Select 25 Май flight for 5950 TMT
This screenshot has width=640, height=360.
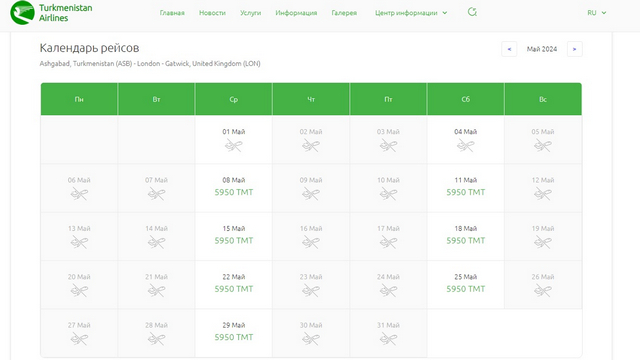pos(465,285)
